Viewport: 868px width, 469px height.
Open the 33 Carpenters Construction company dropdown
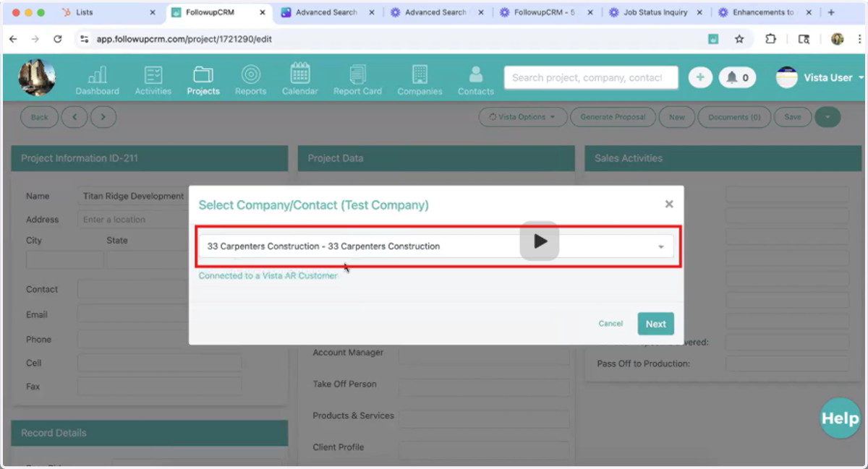(x=436, y=246)
